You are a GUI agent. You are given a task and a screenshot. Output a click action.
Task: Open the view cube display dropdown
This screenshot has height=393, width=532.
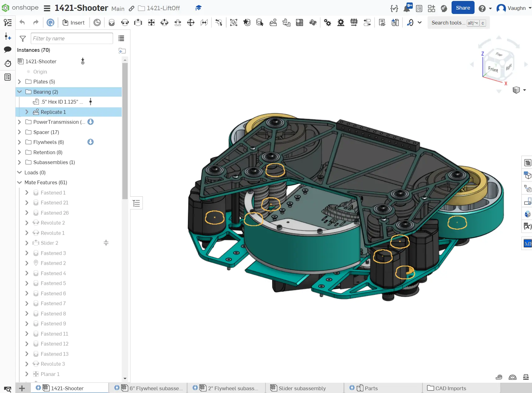click(525, 90)
